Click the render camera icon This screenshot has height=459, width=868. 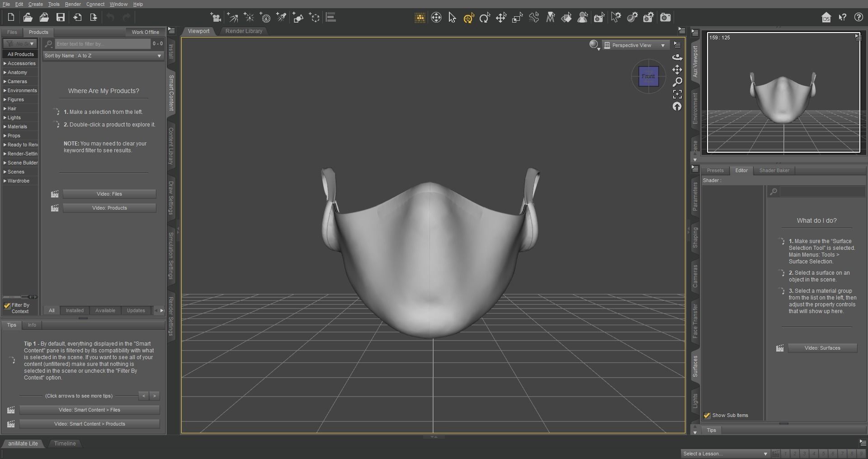coord(665,18)
